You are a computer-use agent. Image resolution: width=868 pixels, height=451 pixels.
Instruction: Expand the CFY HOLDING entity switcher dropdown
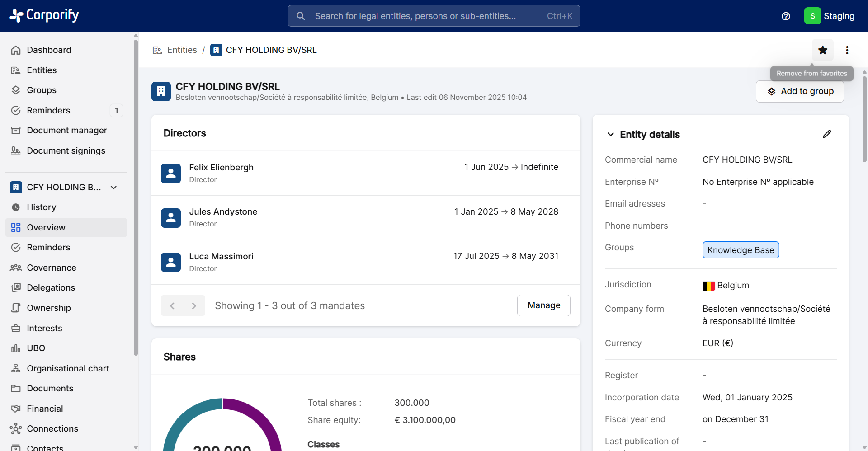tap(114, 188)
